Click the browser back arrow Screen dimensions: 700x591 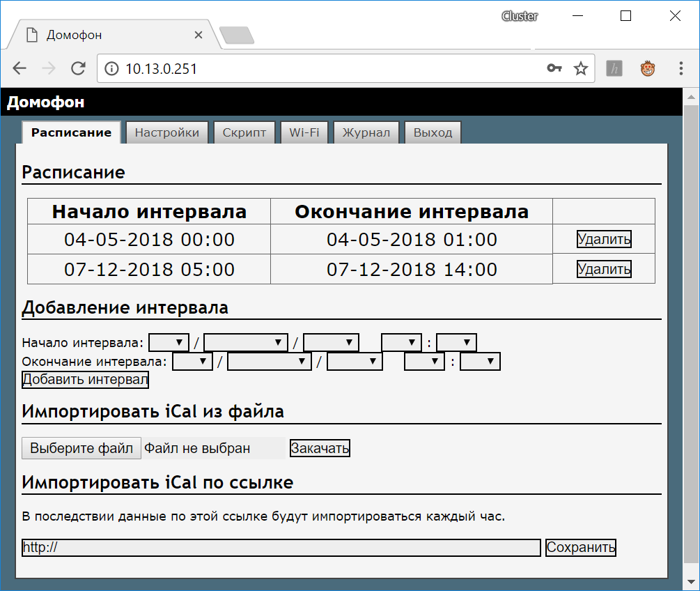coord(19,68)
